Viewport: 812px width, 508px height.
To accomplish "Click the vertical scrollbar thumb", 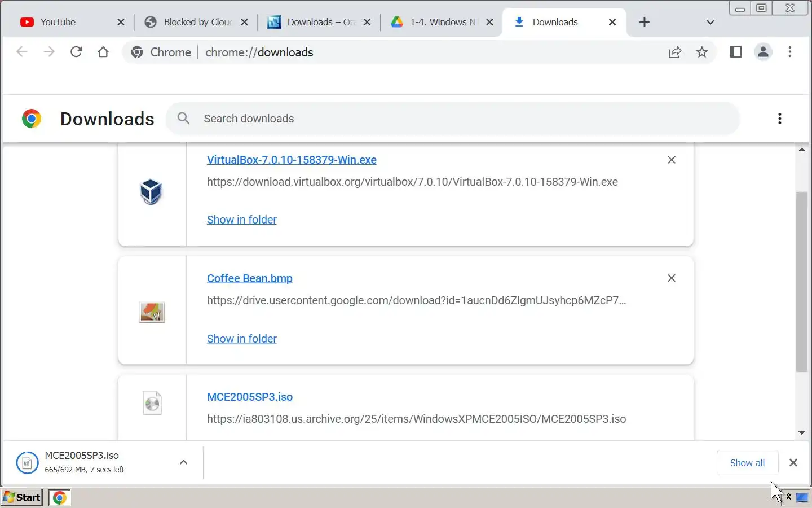I will pyautogui.click(x=802, y=282).
